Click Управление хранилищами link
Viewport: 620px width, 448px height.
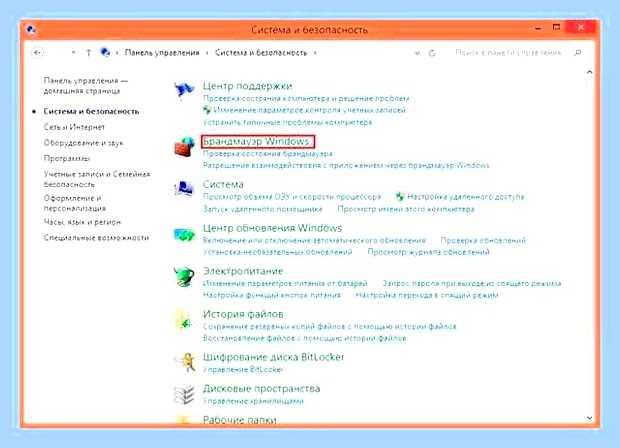(253, 401)
